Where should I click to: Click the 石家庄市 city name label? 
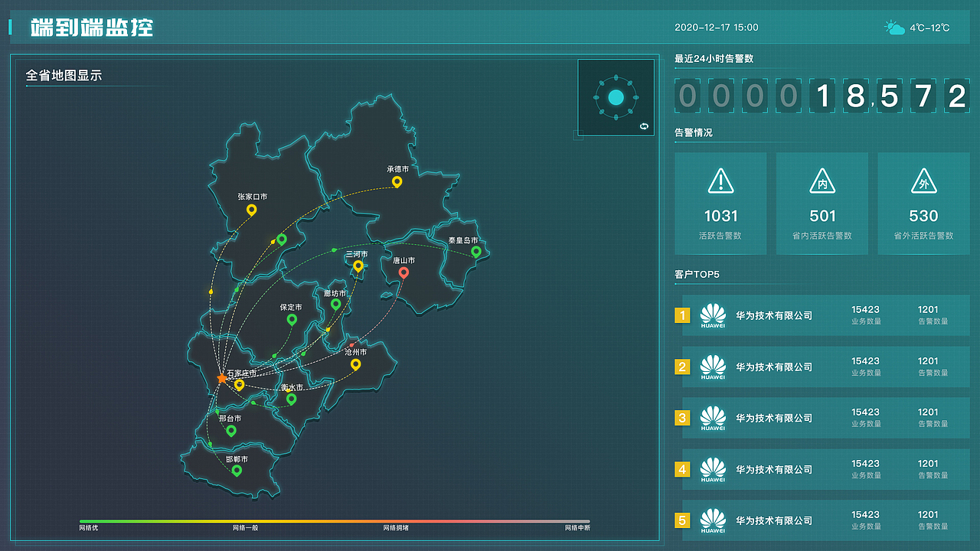tap(242, 373)
